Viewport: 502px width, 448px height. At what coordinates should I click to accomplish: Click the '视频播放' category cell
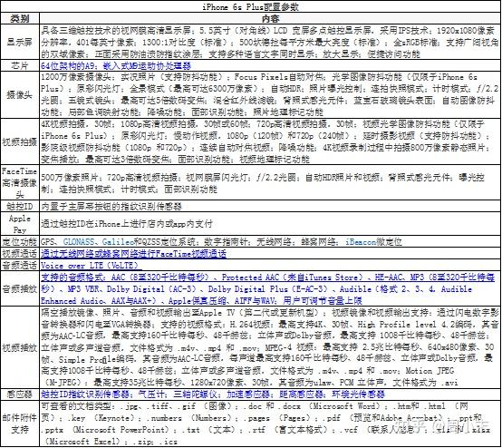pos(20,347)
